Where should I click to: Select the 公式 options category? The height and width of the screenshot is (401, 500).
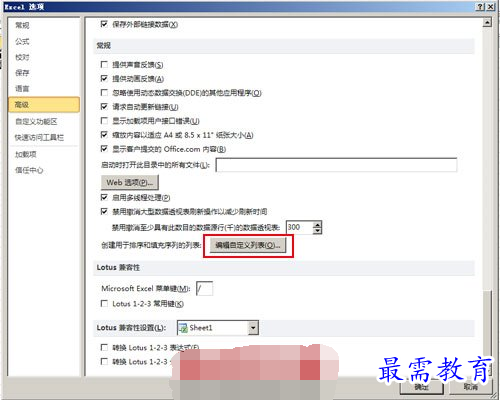coord(22,42)
